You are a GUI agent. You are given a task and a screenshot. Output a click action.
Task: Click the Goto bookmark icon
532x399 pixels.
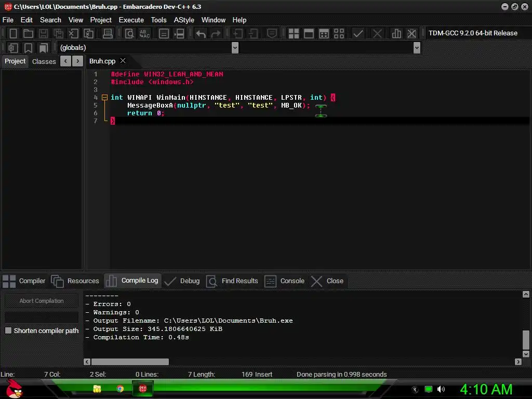point(43,48)
